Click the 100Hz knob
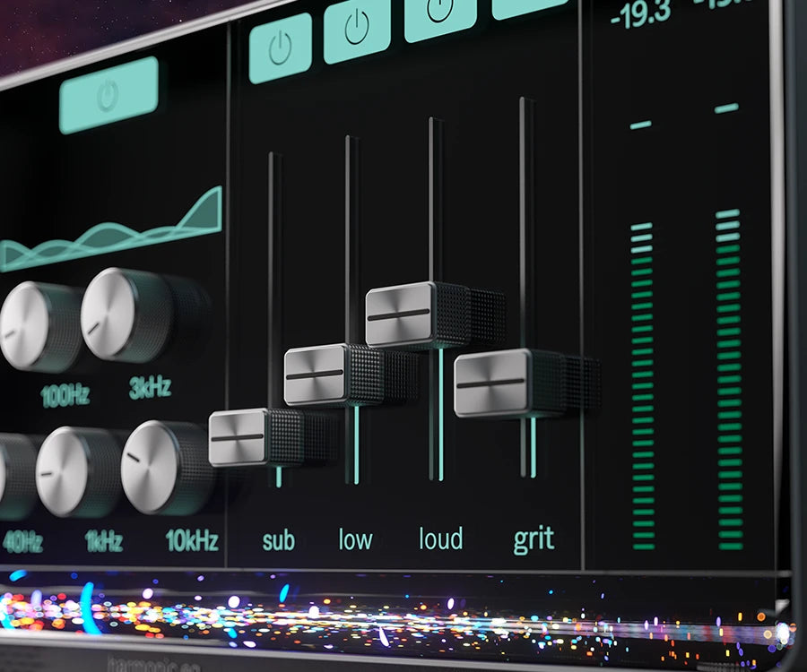Screen dimensions: 807x672 pos(38,326)
